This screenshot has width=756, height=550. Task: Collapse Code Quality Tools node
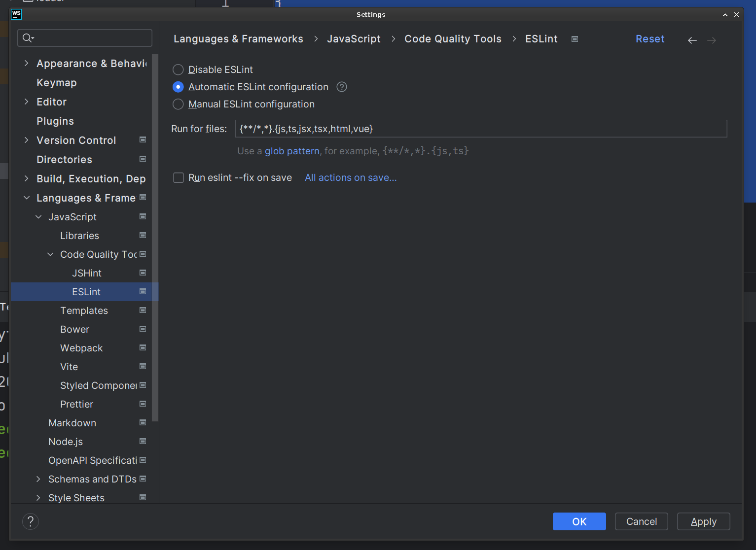[50, 254]
